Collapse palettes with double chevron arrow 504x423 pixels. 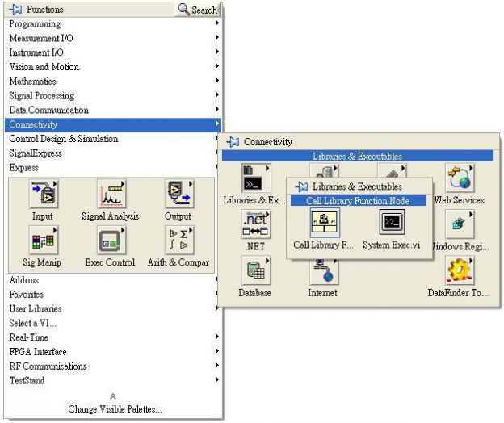coord(113,396)
